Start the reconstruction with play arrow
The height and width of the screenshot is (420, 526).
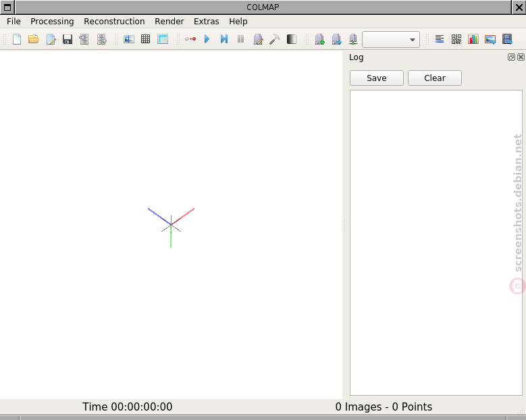point(207,39)
